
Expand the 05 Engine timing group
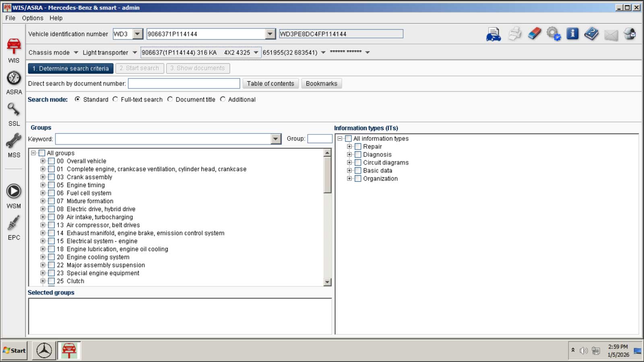tap(43, 185)
